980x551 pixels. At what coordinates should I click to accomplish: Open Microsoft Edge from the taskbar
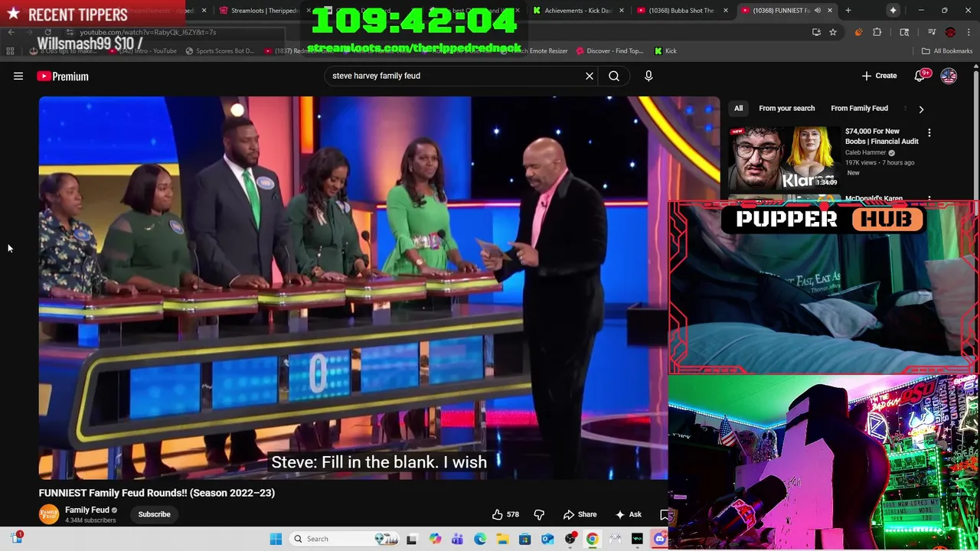click(x=479, y=539)
